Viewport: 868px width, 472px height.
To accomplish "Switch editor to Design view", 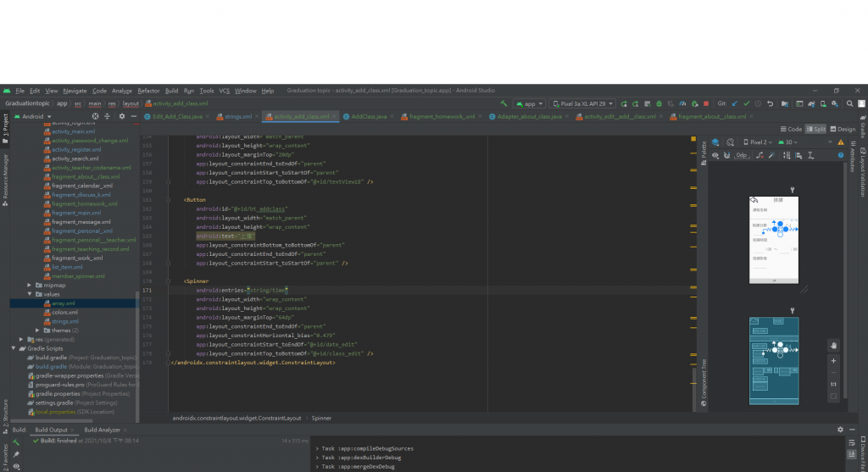I will tap(843, 129).
